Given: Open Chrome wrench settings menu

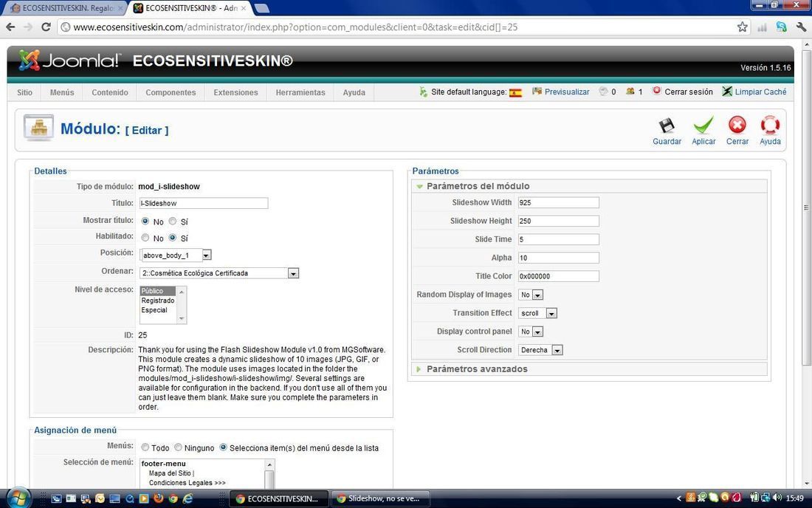Looking at the screenshot, I should 801,27.
